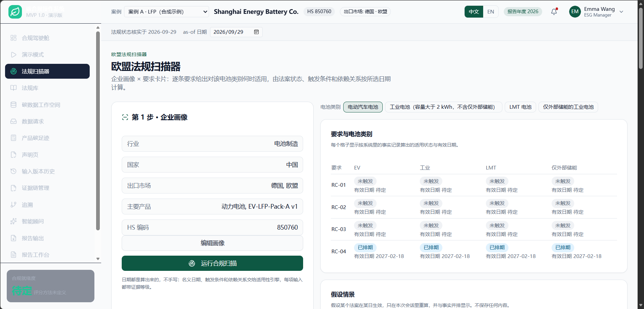Click the 数据请求 inbox icon
Viewport: 644px width, 309px height.
point(13,121)
